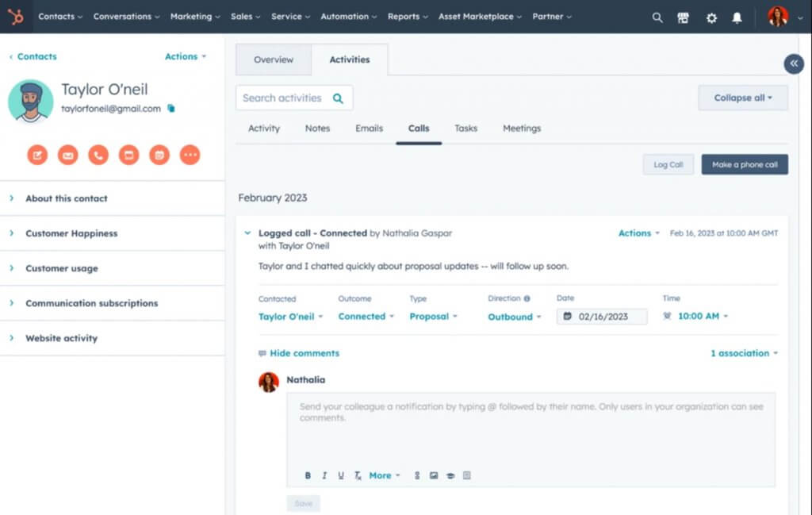Open the Outcome dropdown showing Connected
The width and height of the screenshot is (812, 515).
click(366, 316)
